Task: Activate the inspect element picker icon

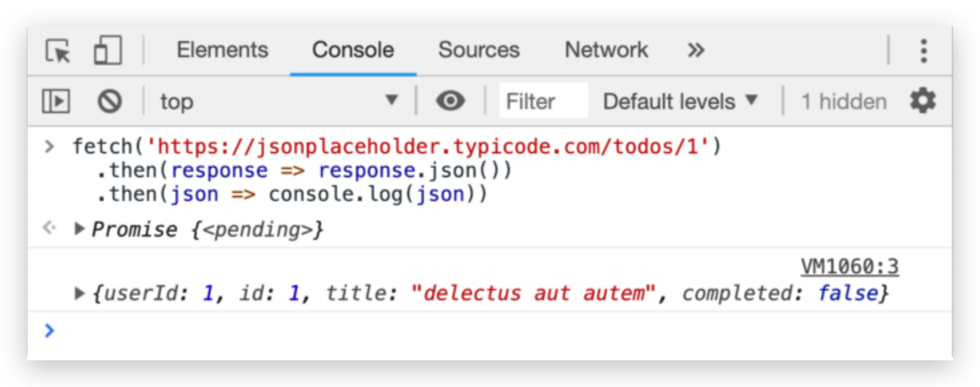Action: click(58, 51)
